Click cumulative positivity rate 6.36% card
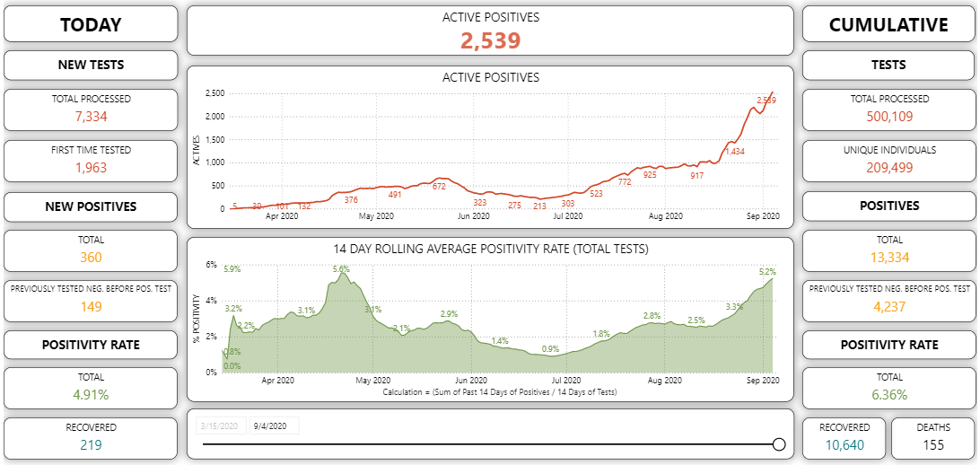 point(888,387)
